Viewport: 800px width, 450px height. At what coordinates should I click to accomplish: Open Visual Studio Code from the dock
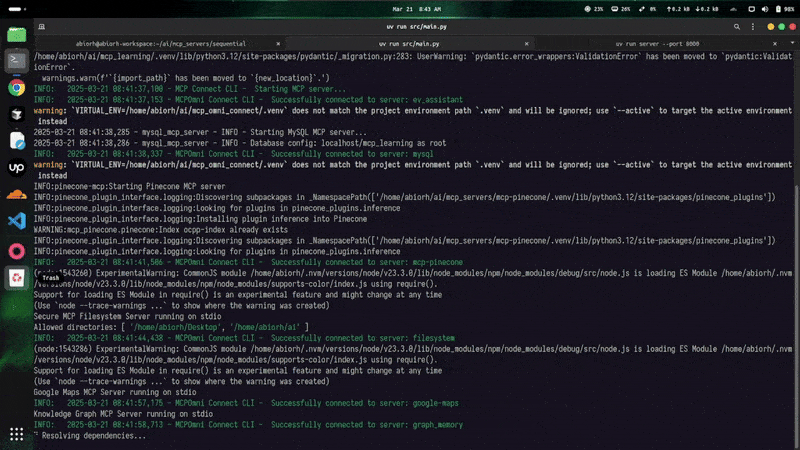pyautogui.click(x=17, y=220)
